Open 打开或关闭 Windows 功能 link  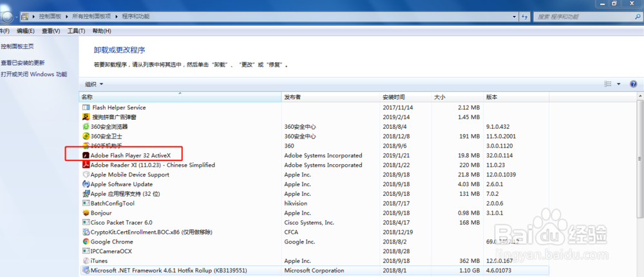click(x=33, y=74)
